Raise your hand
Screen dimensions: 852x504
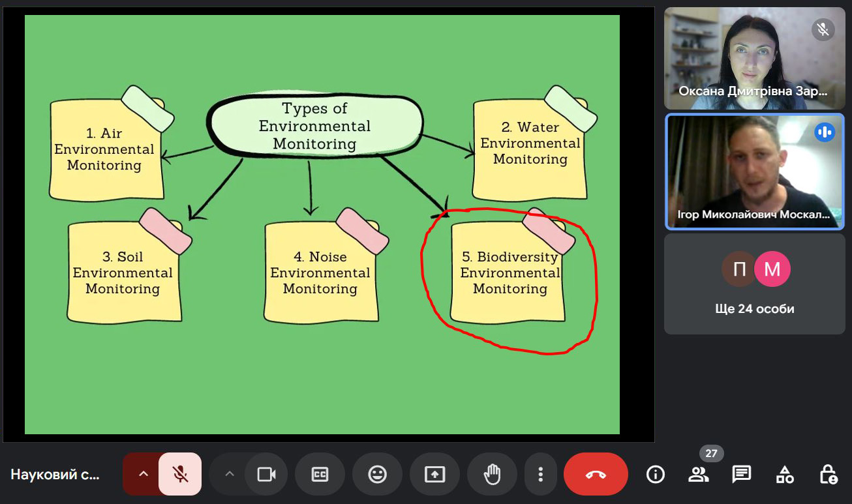pyautogui.click(x=492, y=474)
